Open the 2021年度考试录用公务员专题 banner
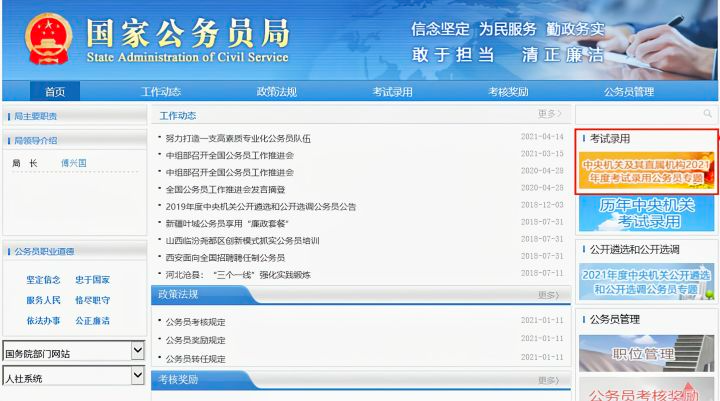This screenshot has height=401, width=720. point(647,170)
